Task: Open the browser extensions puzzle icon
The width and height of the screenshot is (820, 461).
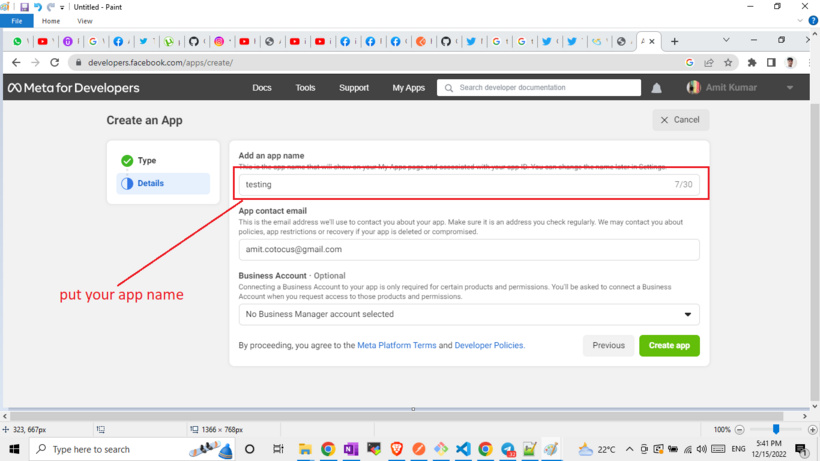Action: pos(752,62)
